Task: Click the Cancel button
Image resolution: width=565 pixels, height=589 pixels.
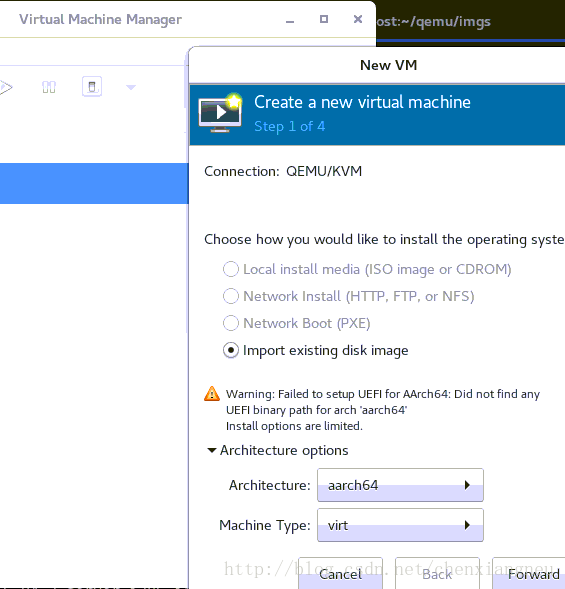Action: click(340, 574)
